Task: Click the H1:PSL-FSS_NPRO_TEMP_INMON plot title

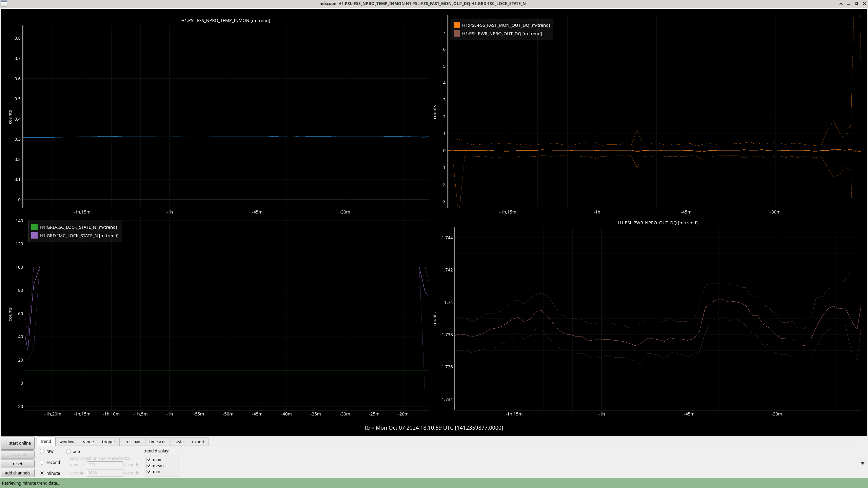Action: click(x=225, y=21)
